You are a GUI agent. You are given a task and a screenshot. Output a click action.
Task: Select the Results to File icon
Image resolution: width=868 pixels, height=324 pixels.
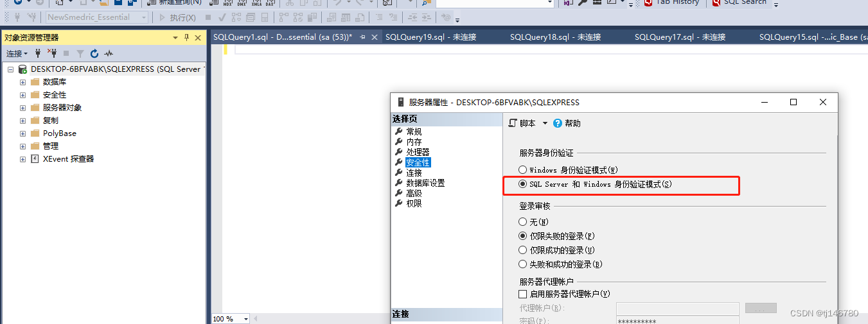[360, 17]
